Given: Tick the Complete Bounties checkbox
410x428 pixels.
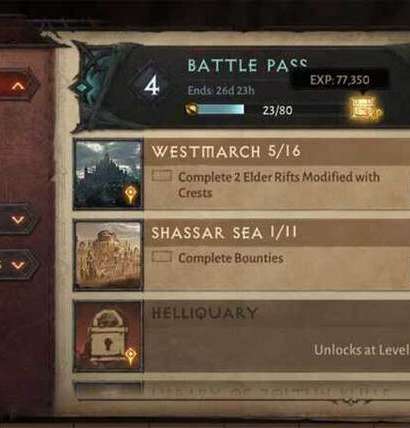Looking at the screenshot, I should (x=162, y=257).
